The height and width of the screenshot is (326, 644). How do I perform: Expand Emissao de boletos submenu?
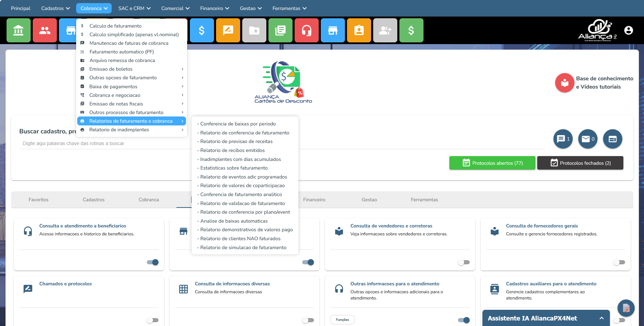click(132, 69)
